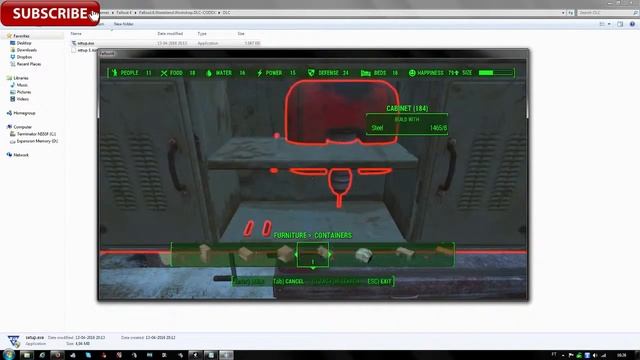
Task: Click the Happiness face icon in the HUD
Action: (x=412, y=73)
